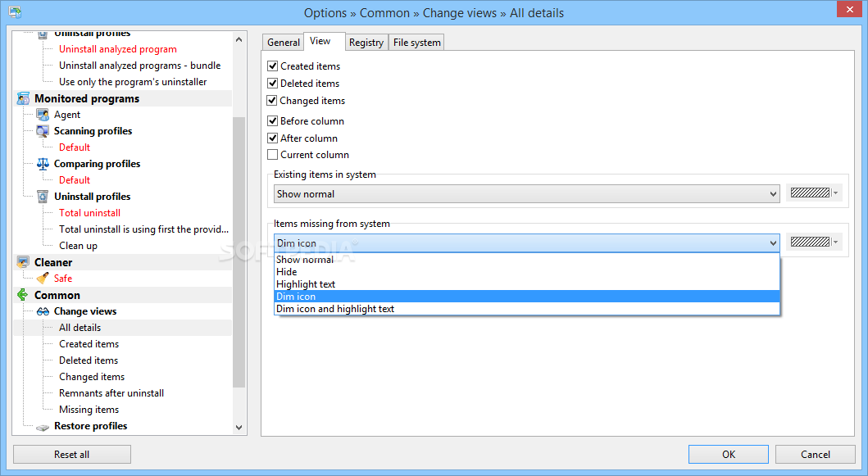Open the File system tab

(417, 43)
